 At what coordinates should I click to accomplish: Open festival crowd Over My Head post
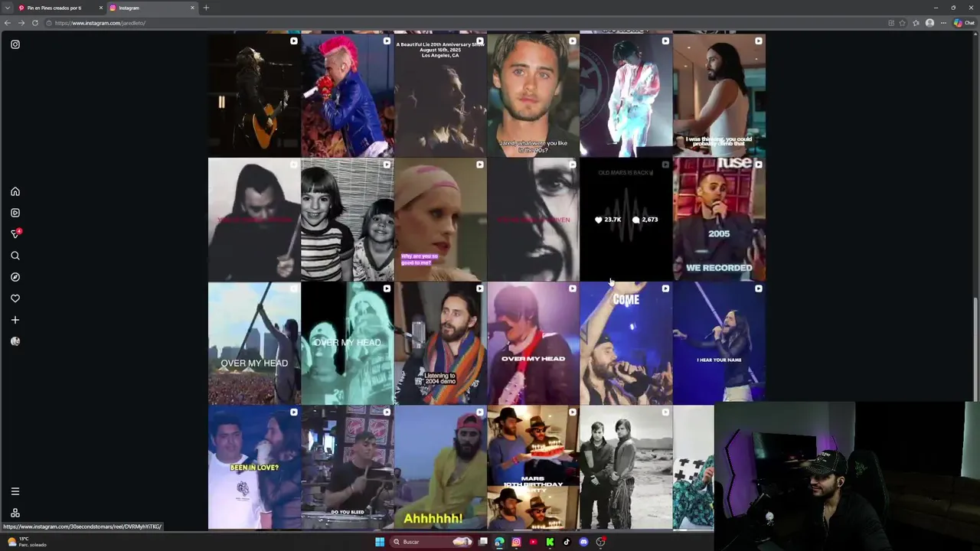pyautogui.click(x=254, y=343)
